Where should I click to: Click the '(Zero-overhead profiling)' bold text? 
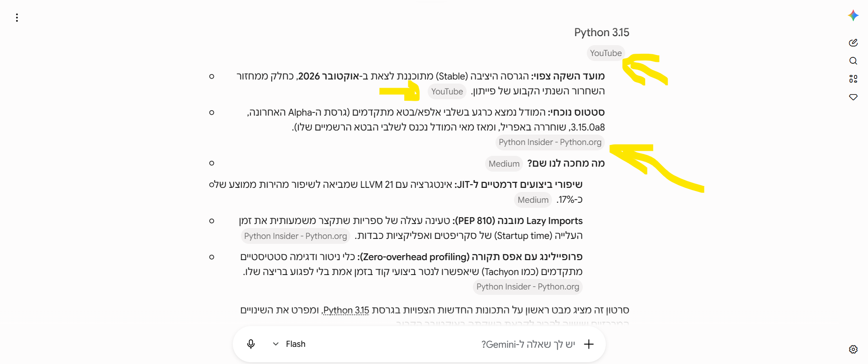(415, 257)
